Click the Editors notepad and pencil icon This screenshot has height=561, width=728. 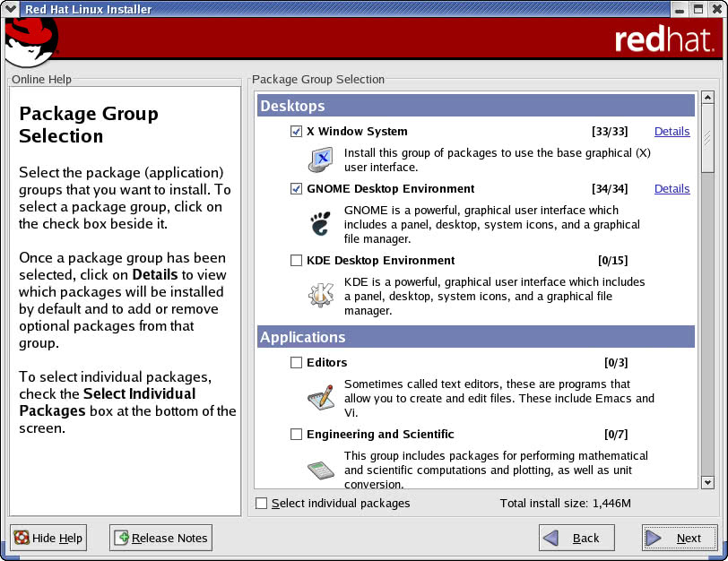(x=321, y=398)
